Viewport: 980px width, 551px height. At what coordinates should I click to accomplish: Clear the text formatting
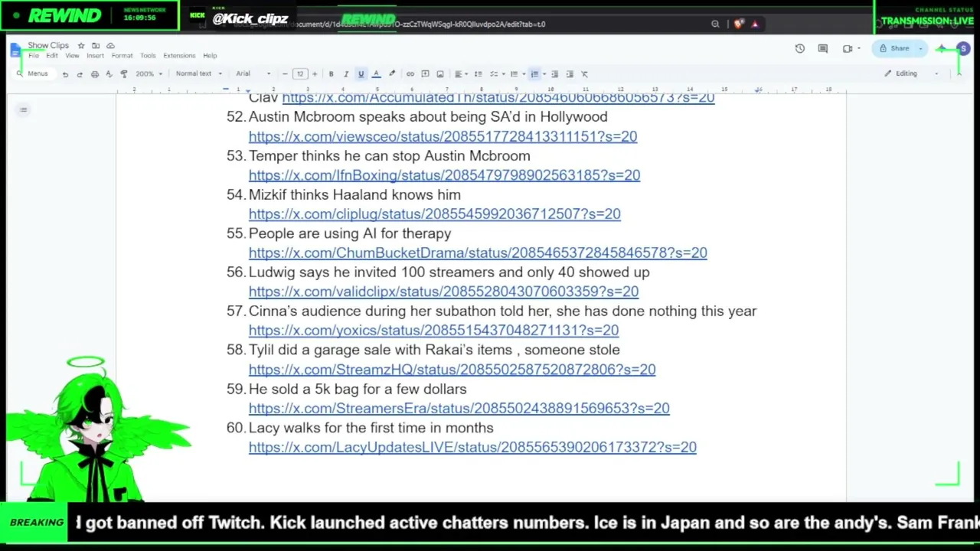584,74
